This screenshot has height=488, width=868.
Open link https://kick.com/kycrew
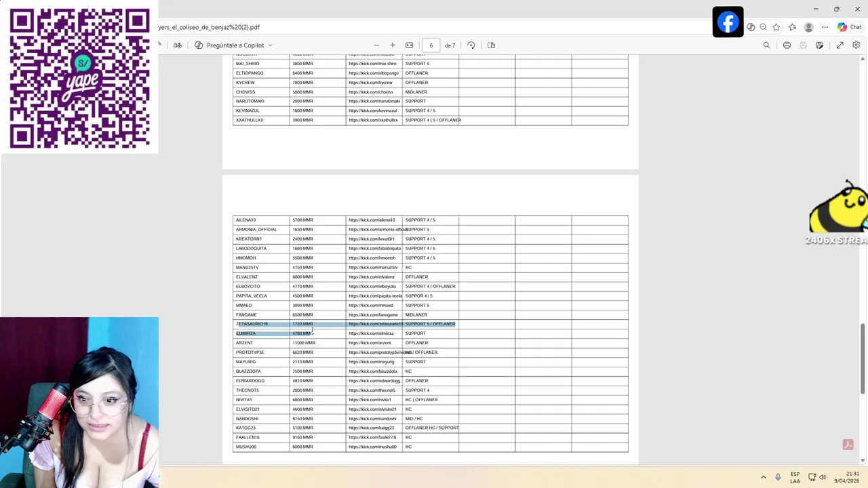[x=370, y=83]
